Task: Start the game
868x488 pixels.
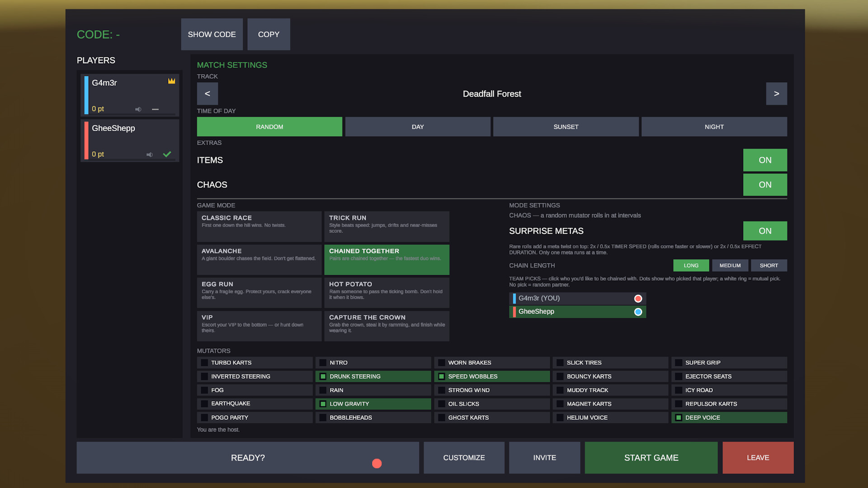Action: click(x=651, y=458)
